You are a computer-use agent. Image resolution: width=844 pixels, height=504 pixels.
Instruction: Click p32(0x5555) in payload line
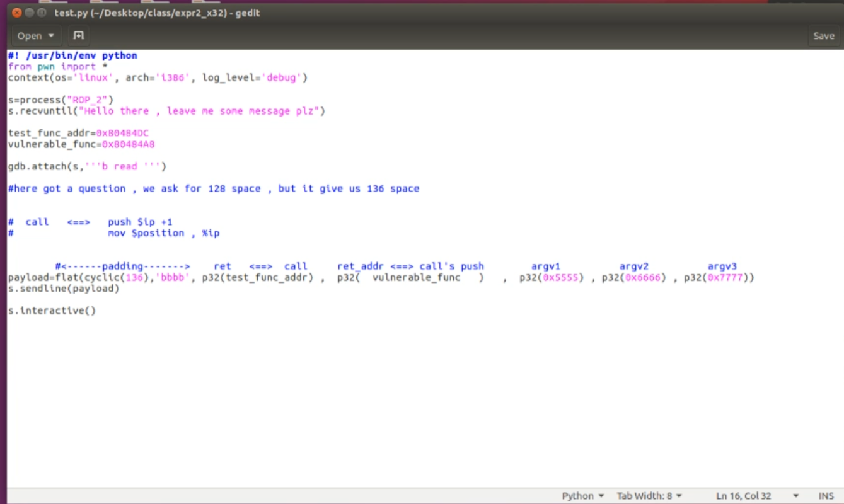552,278
